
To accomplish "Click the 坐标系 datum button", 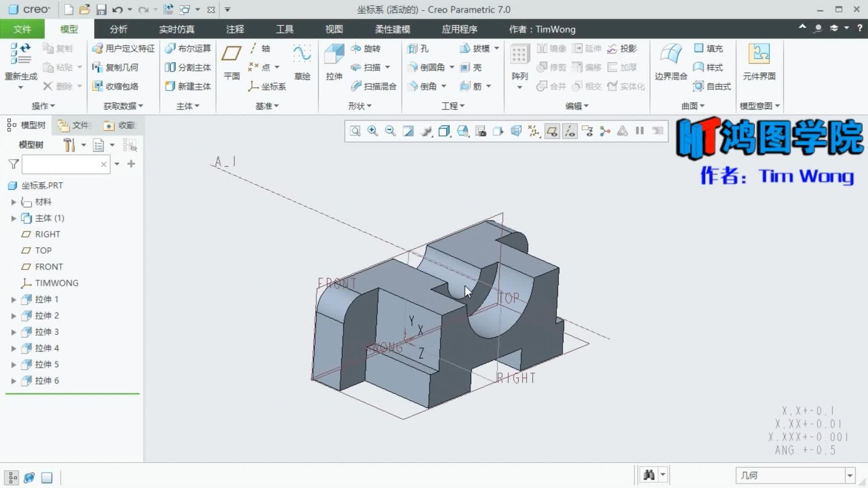I will click(268, 86).
